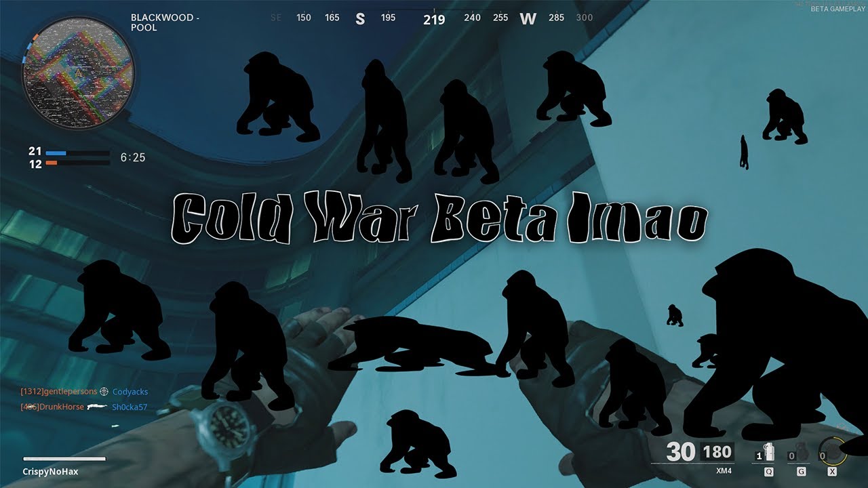
Task: Click the killfeed name Sh0cka57
Action: pyautogui.click(x=130, y=407)
